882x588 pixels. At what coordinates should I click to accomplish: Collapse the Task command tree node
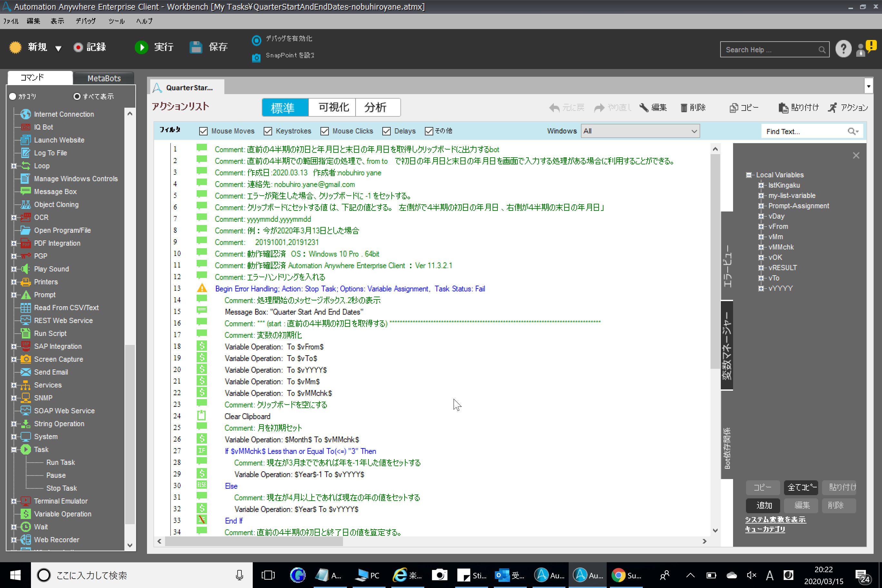tap(14, 449)
